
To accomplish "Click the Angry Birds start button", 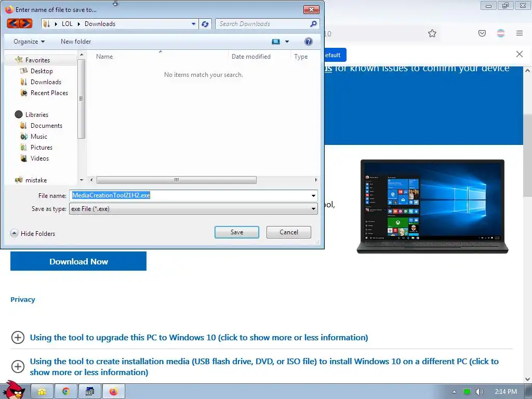I will [x=15, y=390].
